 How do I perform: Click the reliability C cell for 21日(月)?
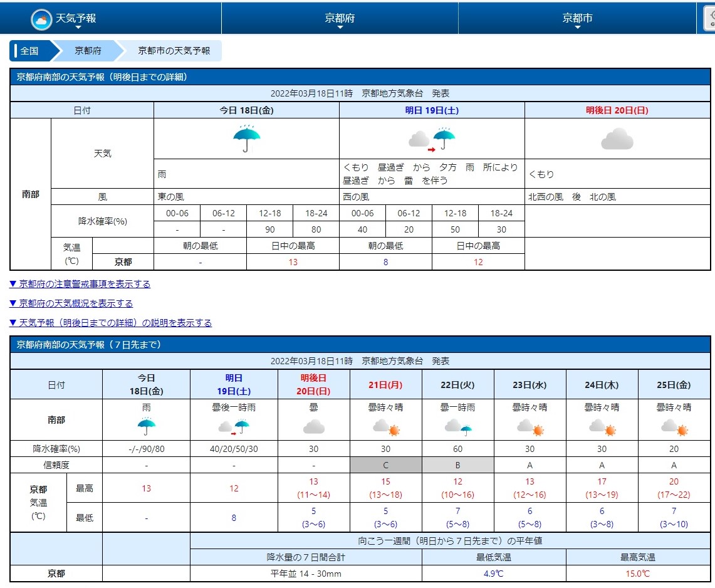[386, 465]
